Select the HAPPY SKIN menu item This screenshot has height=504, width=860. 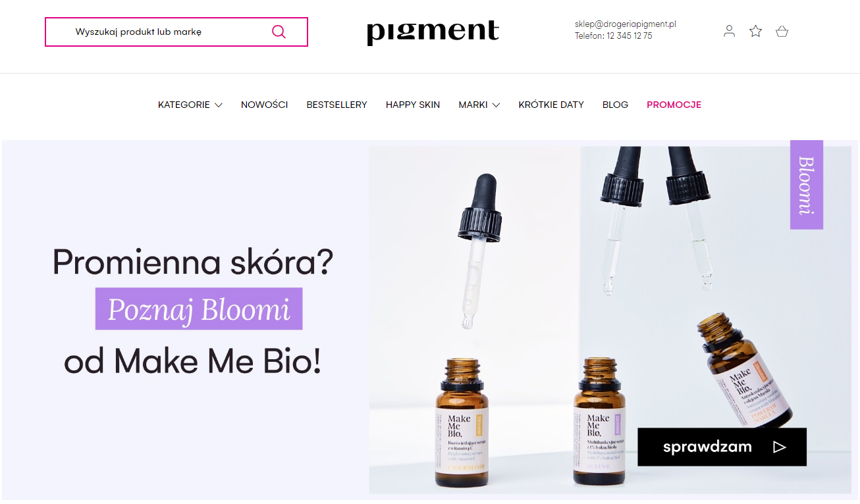pyautogui.click(x=413, y=105)
